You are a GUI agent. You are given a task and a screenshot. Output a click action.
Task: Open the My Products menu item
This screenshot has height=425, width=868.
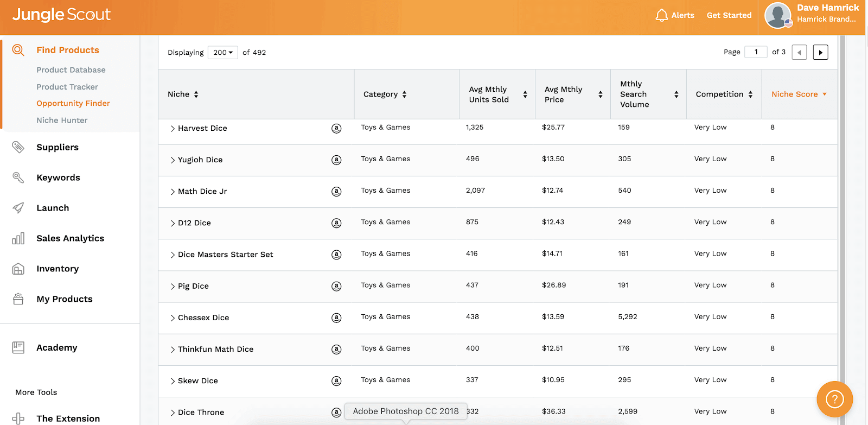65,299
